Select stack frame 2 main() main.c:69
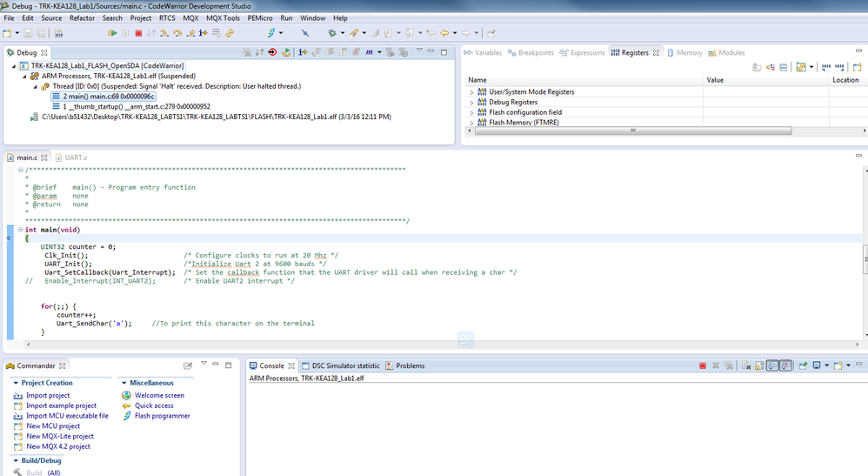This screenshot has height=476, width=868. tap(103, 97)
